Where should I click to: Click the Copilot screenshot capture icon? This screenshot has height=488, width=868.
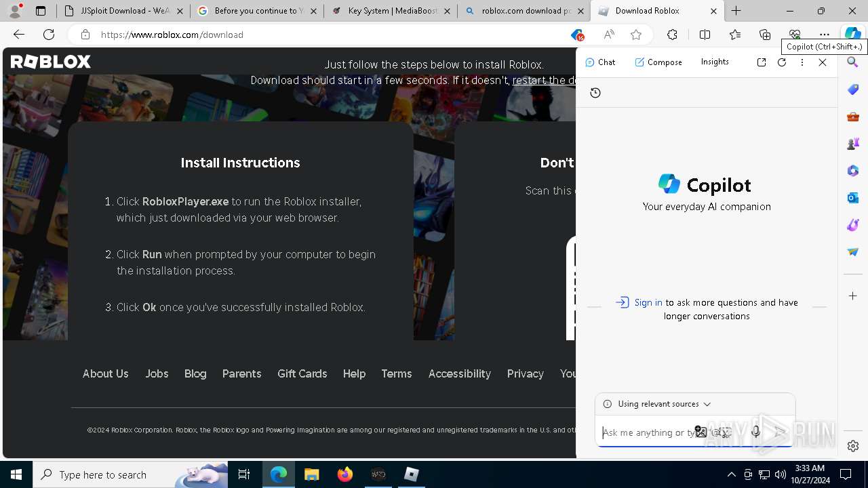click(x=725, y=432)
